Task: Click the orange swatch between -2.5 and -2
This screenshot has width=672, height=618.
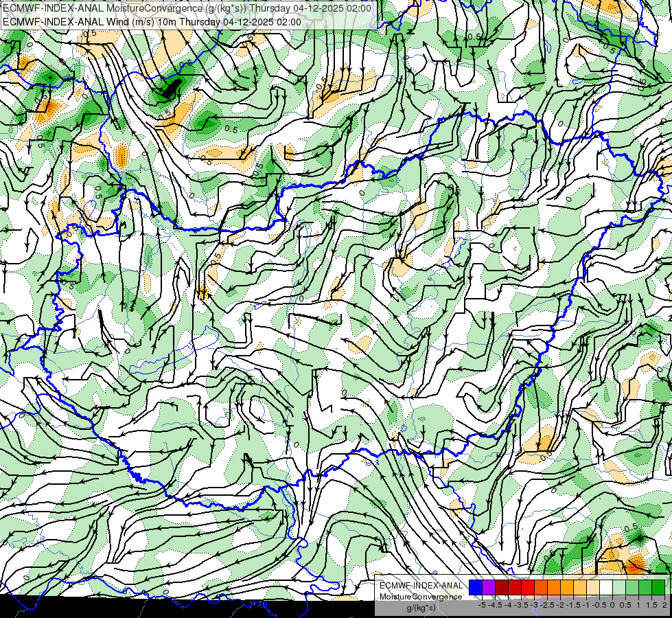Action: [554, 587]
